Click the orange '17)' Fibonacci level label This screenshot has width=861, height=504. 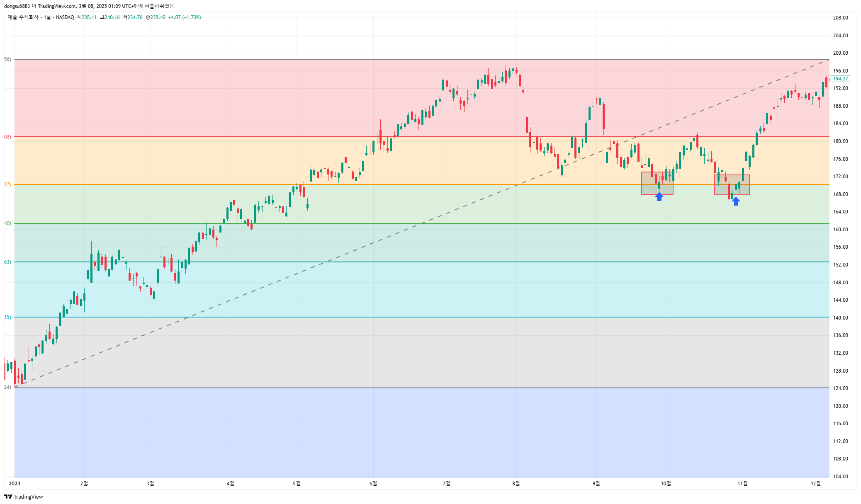click(7, 184)
